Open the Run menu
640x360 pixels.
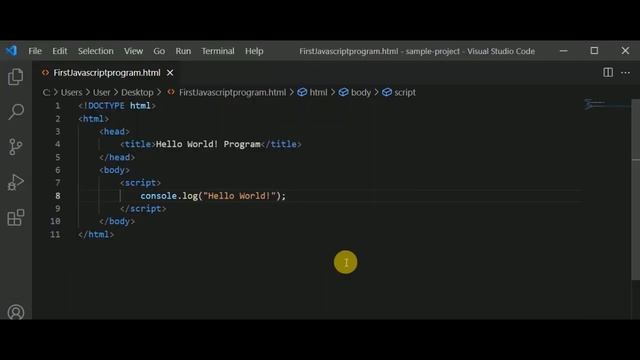pyautogui.click(x=183, y=51)
